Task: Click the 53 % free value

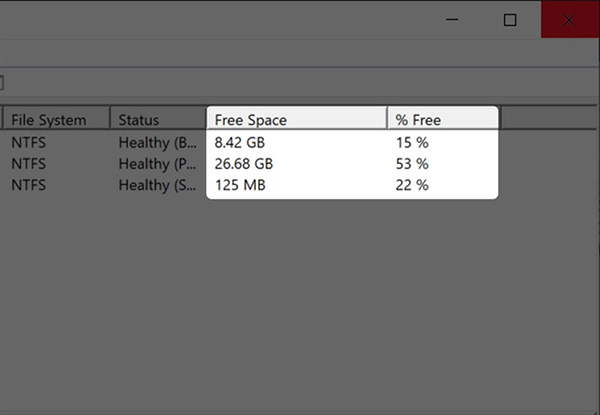Action: point(412,163)
